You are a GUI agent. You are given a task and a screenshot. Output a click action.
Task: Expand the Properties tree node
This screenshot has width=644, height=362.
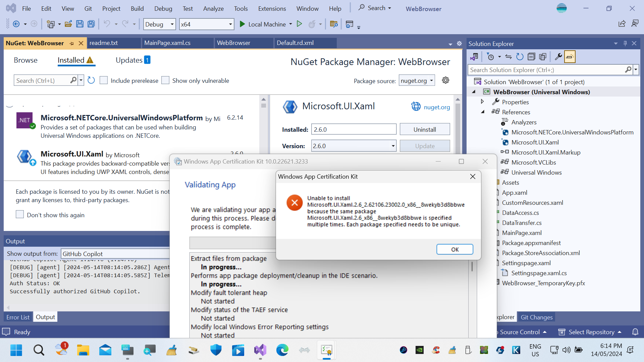pos(483,102)
